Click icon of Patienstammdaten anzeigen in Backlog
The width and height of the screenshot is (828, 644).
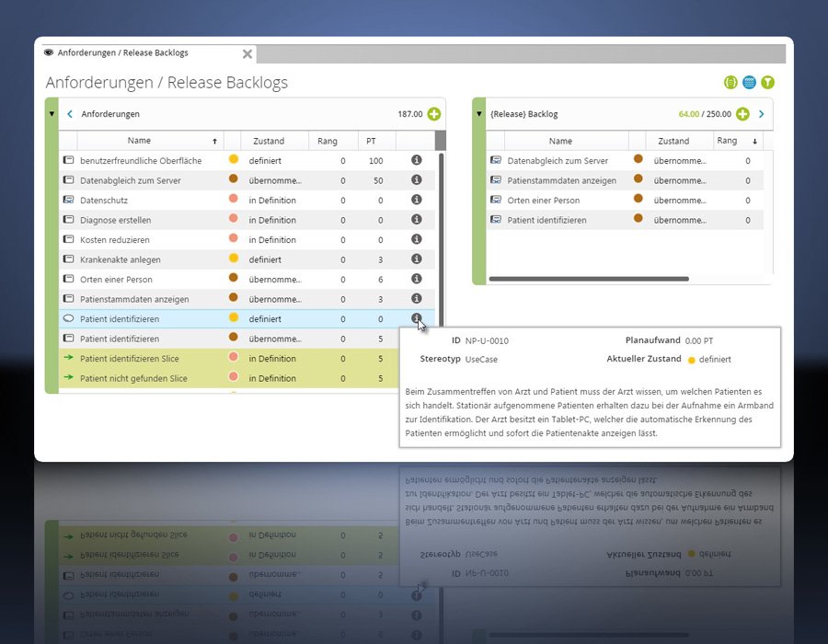(x=495, y=179)
